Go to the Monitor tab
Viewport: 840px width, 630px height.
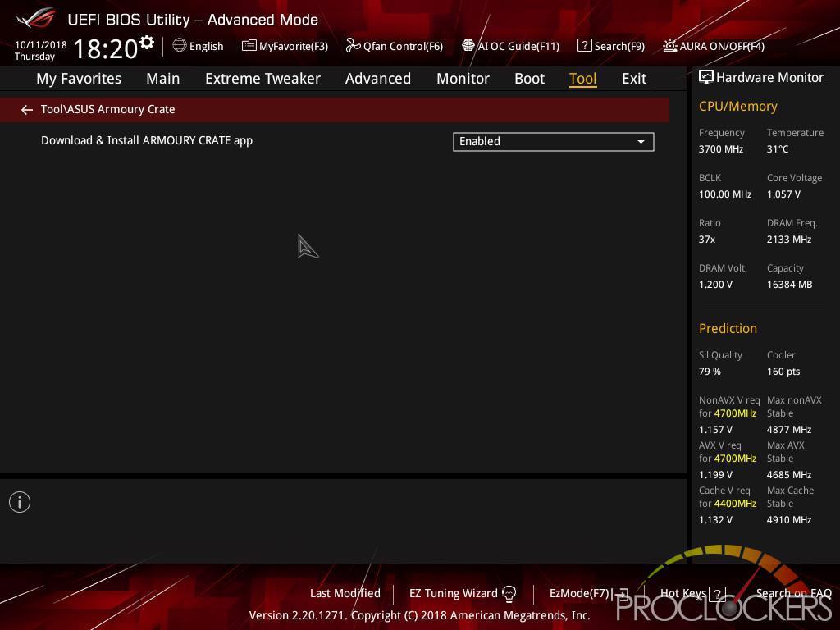[463, 79]
